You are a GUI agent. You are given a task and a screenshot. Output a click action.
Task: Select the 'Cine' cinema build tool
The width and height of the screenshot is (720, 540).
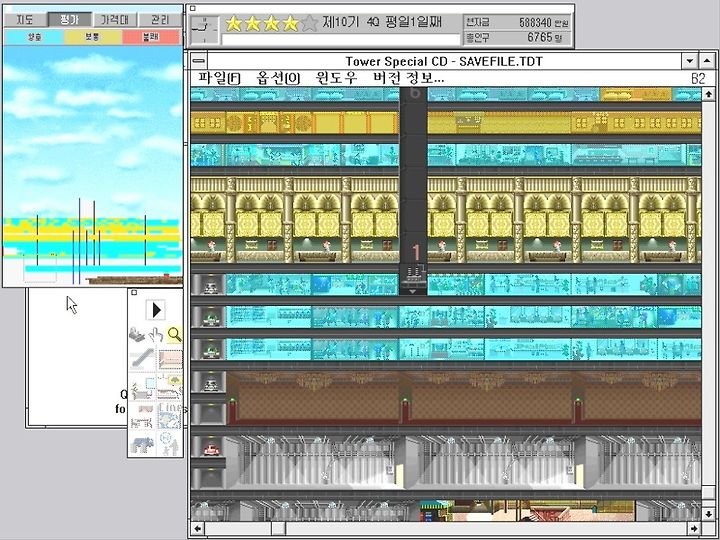tap(170, 416)
